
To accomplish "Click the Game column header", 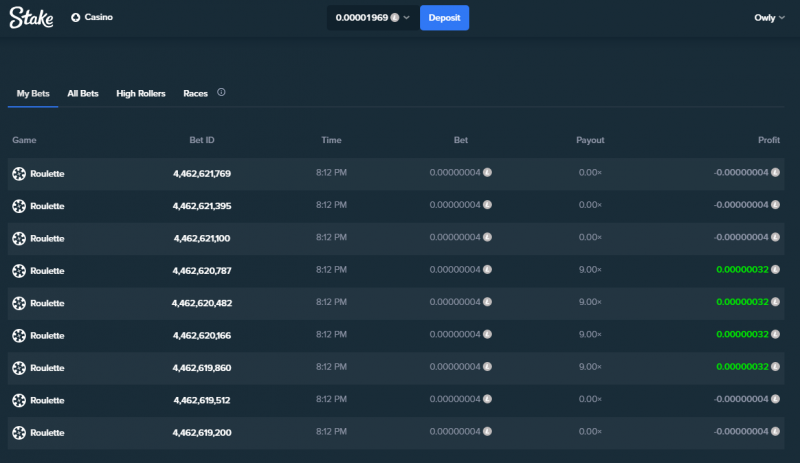I will click(24, 140).
